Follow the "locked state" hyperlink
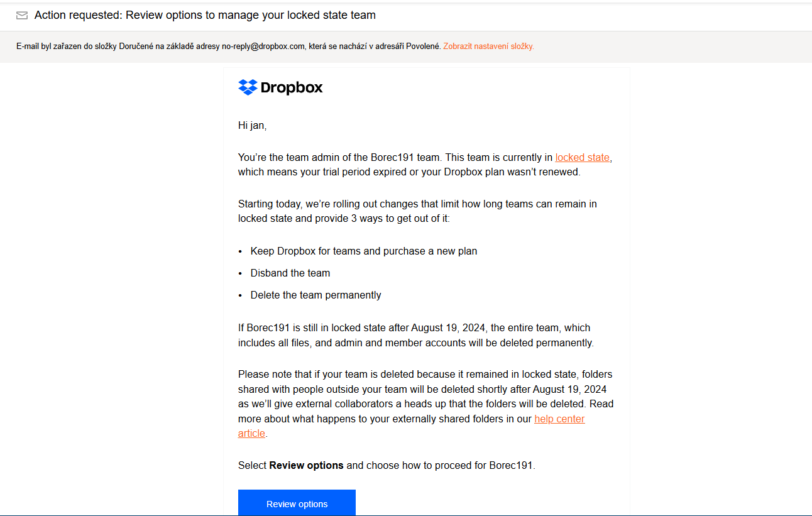 tap(582, 158)
